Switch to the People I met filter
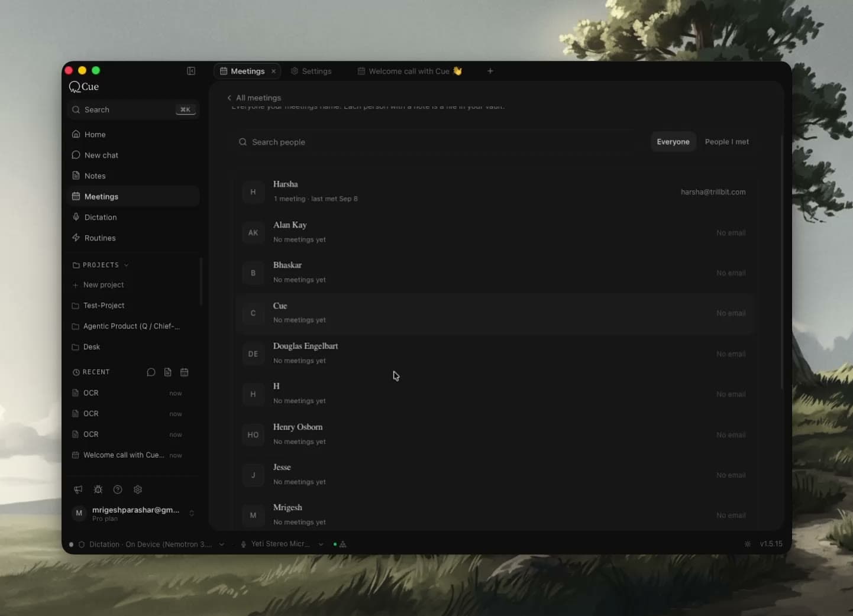Screen dimensions: 853x616 point(726,142)
